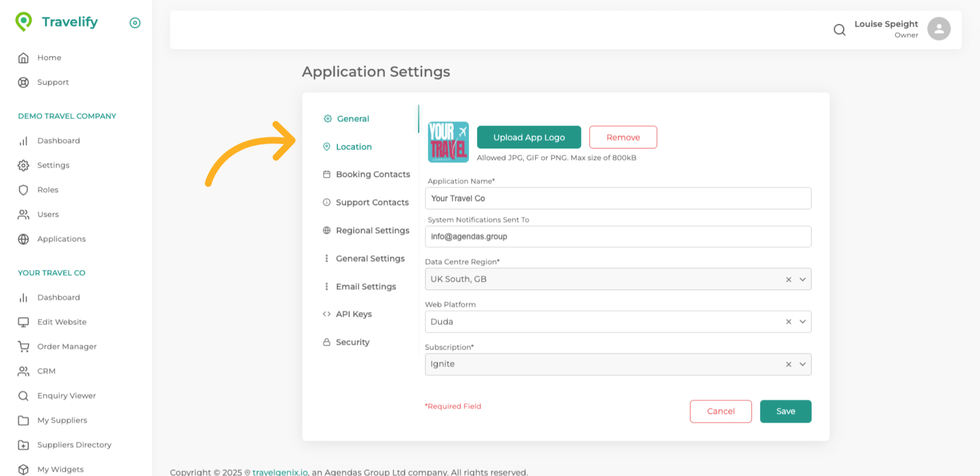Click the Security padlock icon
This screenshot has width=980, height=476.
327,342
